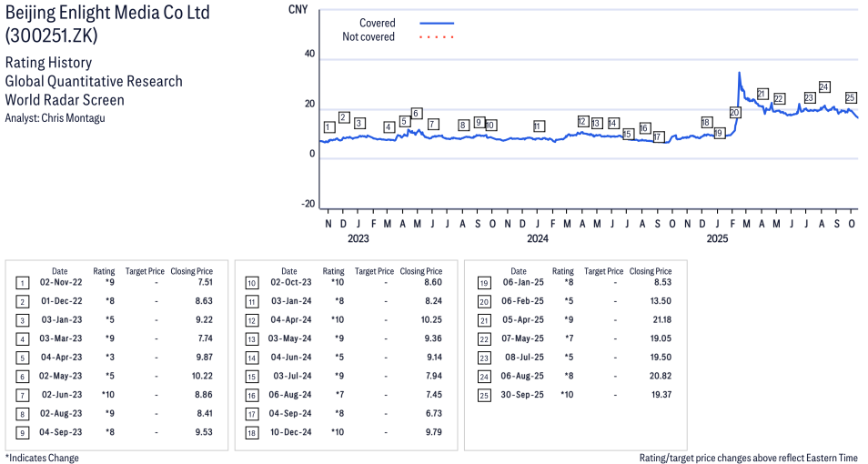Click the Rating header in the first table
Screen dimensions: 868x464
click(104, 271)
